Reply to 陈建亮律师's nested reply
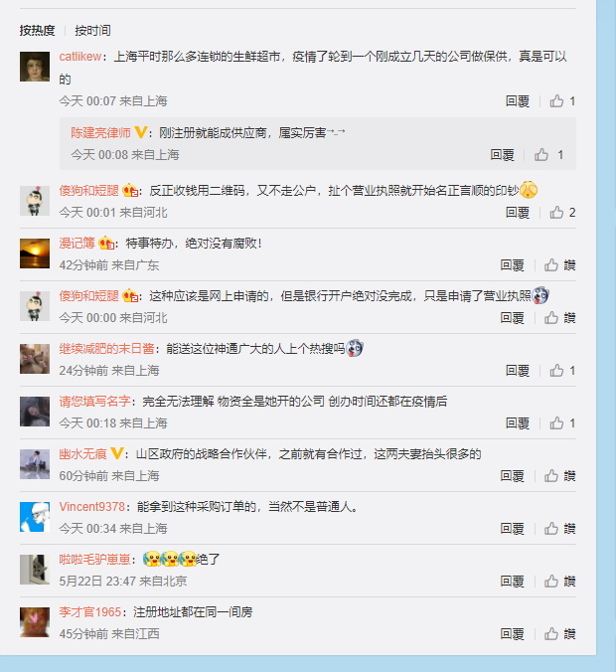This screenshot has width=616, height=672. tap(502, 155)
